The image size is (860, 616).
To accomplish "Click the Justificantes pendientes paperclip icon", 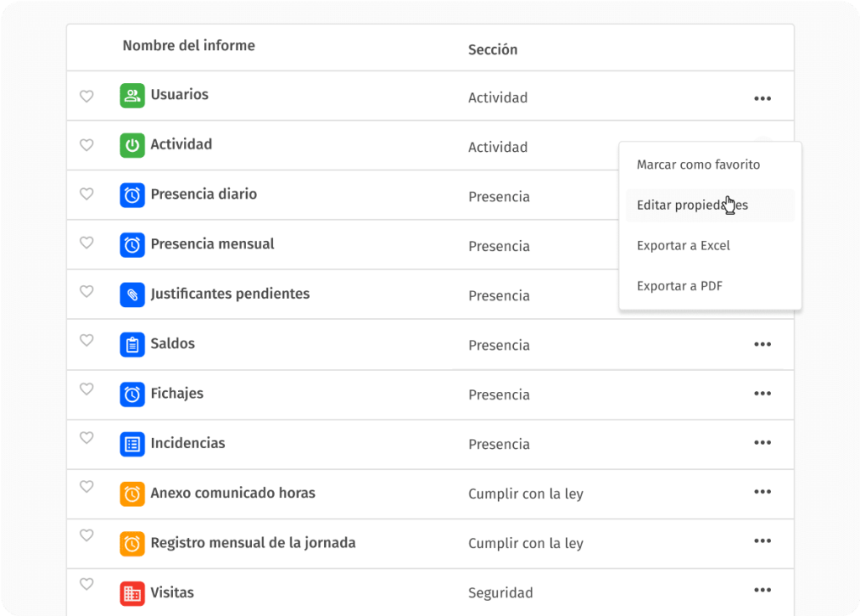I will click(x=132, y=295).
